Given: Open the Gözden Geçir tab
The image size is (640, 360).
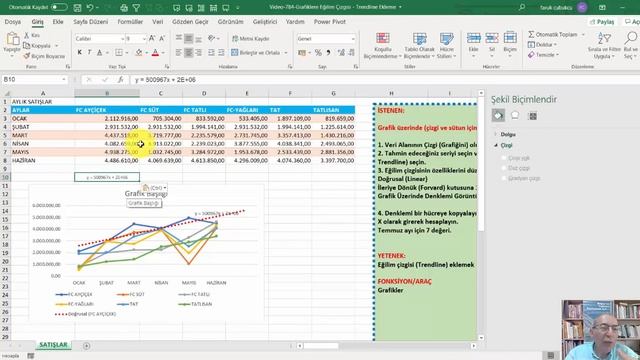Looking at the screenshot, I should tap(190, 22).
